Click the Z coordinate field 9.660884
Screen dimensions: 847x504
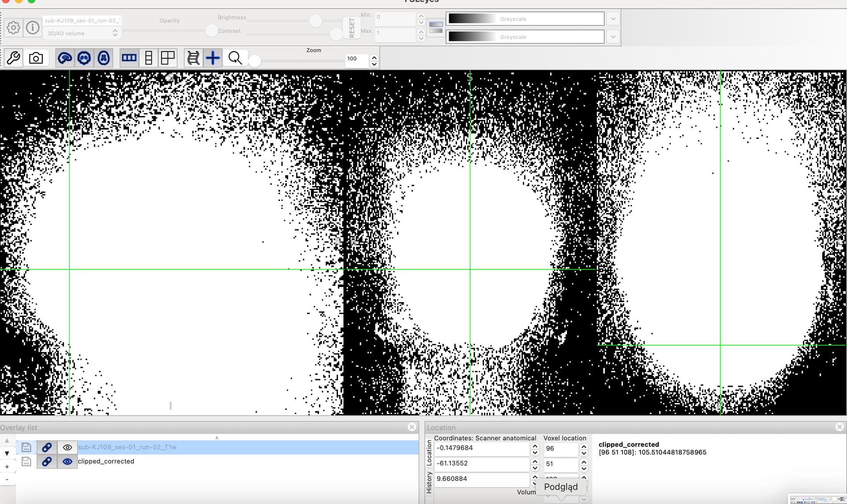482,479
